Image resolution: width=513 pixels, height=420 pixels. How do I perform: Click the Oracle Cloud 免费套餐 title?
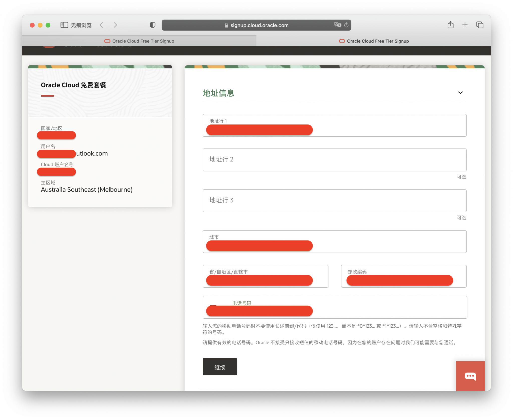73,85
